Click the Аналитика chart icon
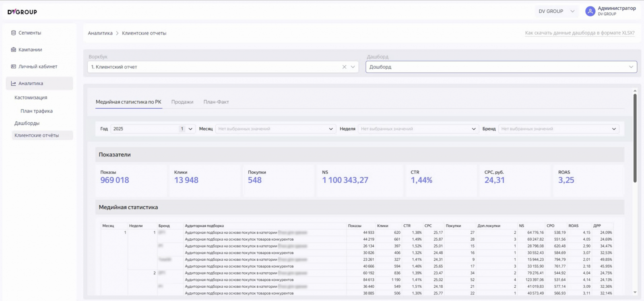 (13, 83)
